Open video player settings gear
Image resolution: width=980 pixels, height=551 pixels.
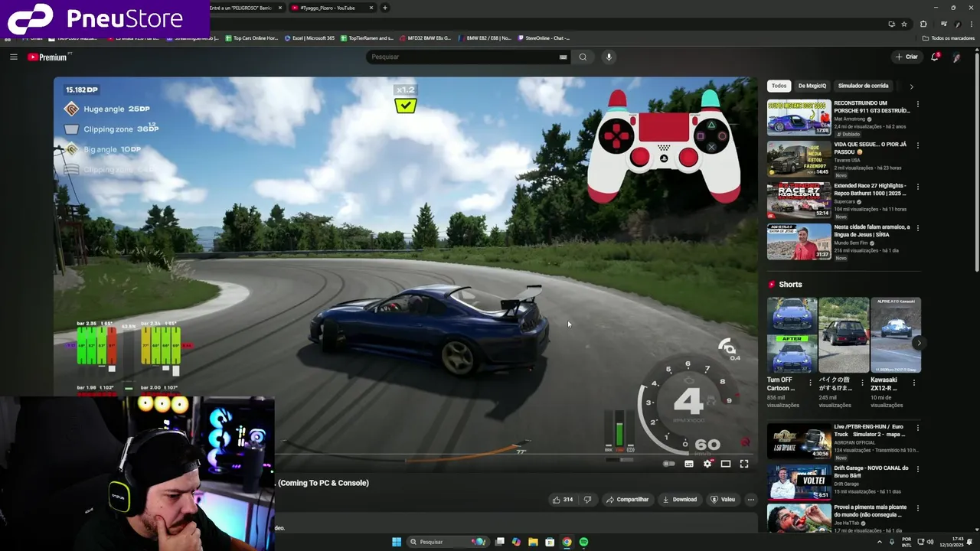coord(707,464)
